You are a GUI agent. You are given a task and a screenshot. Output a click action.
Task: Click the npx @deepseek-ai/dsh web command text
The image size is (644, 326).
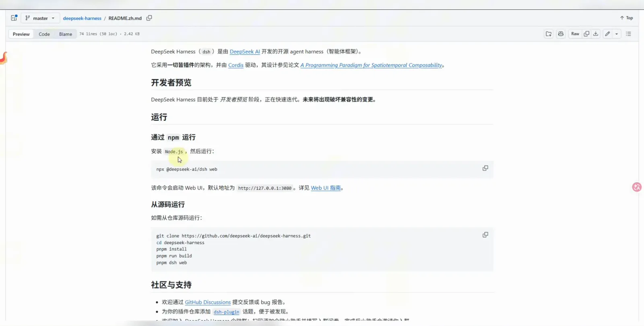[x=187, y=169]
